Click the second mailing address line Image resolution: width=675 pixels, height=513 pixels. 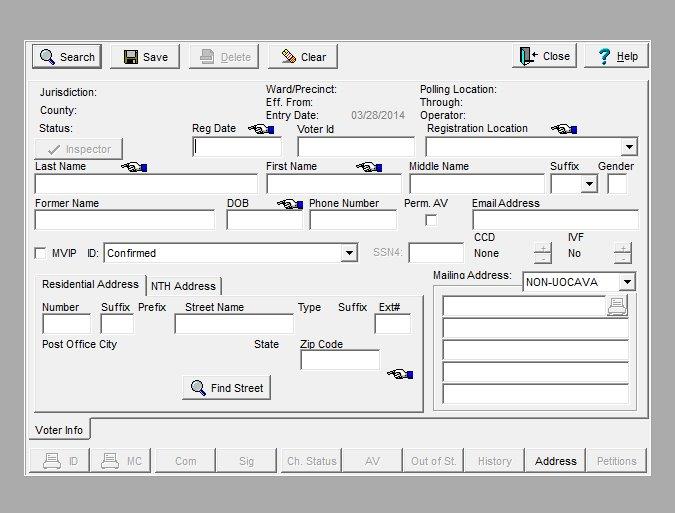point(536,328)
